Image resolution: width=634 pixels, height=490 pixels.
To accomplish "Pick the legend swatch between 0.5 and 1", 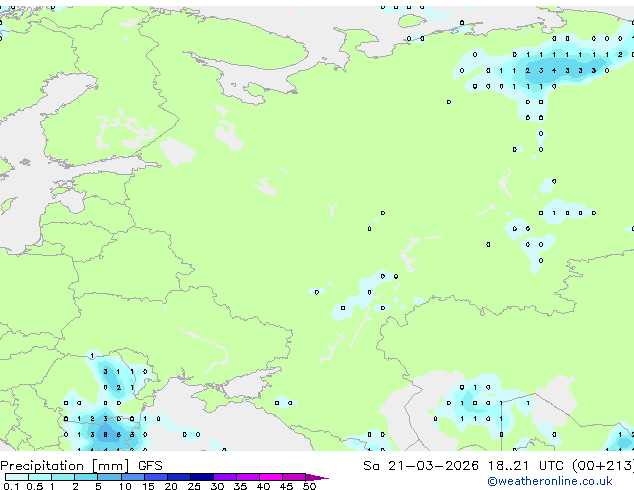I will pos(40,477).
